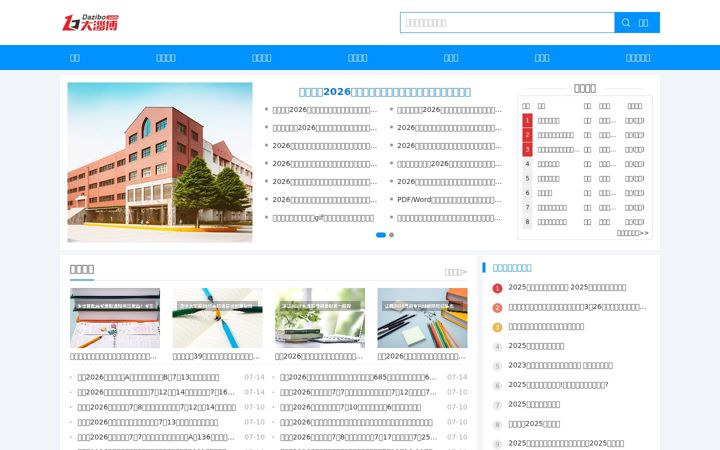Click grey badge 5 in ranking table
The width and height of the screenshot is (720, 450).
coord(527,178)
